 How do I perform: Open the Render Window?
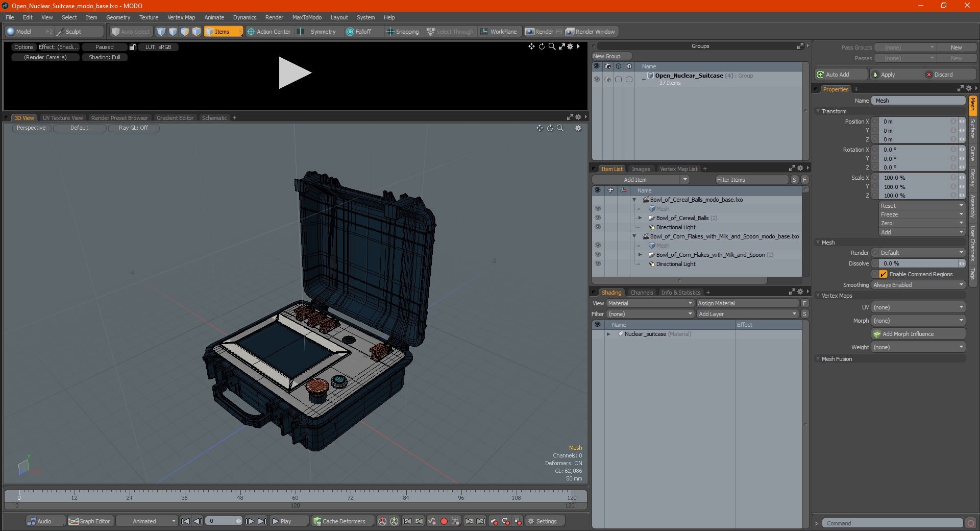(591, 32)
